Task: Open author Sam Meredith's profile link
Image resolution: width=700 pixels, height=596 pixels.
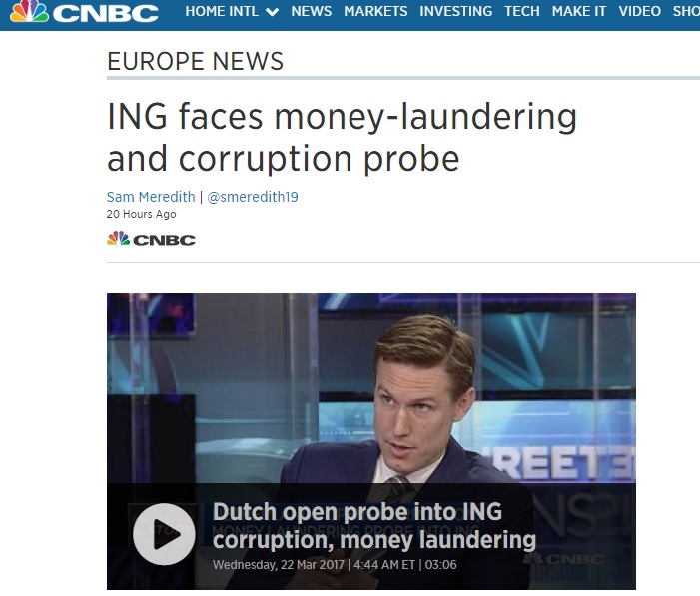Action: pos(151,197)
